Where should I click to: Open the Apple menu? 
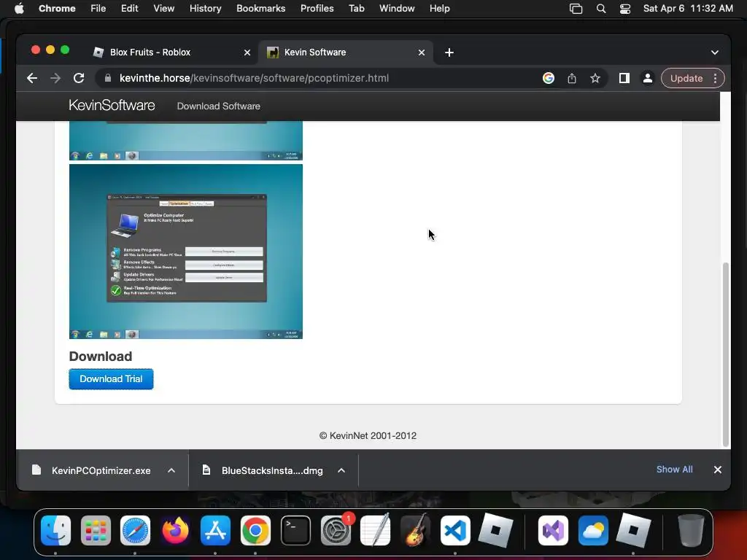(x=19, y=9)
